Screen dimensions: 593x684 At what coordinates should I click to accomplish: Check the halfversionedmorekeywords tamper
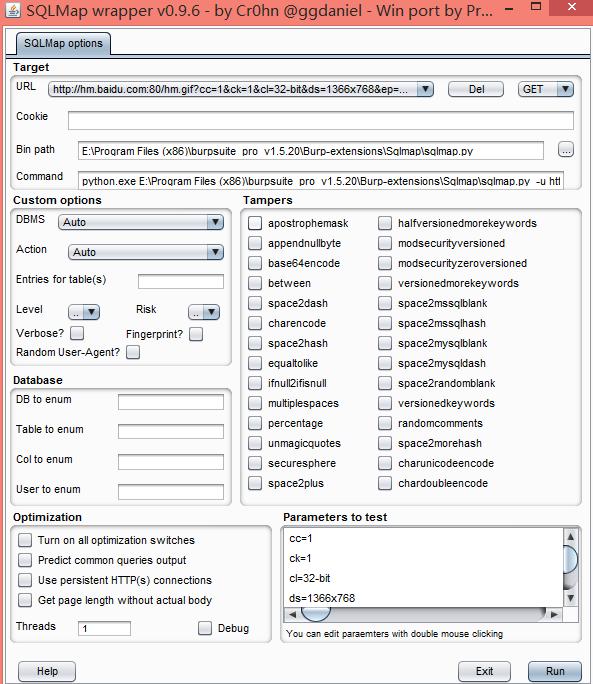(385, 223)
